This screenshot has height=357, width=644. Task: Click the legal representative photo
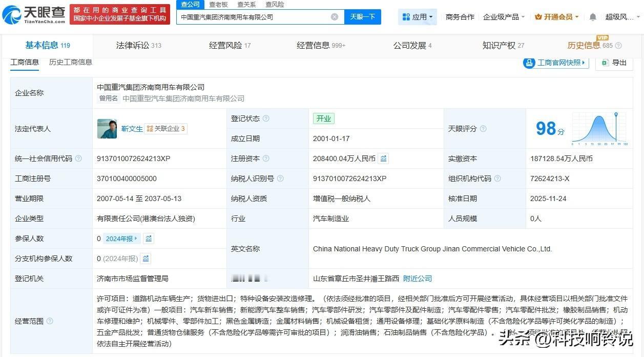pyautogui.click(x=107, y=129)
